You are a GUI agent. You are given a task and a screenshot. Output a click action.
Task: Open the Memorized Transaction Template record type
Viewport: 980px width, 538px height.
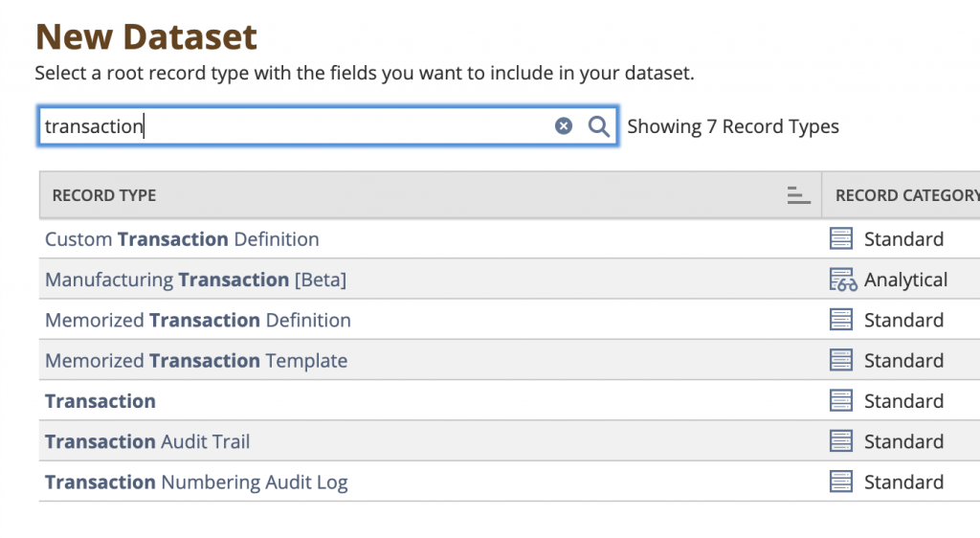(196, 361)
